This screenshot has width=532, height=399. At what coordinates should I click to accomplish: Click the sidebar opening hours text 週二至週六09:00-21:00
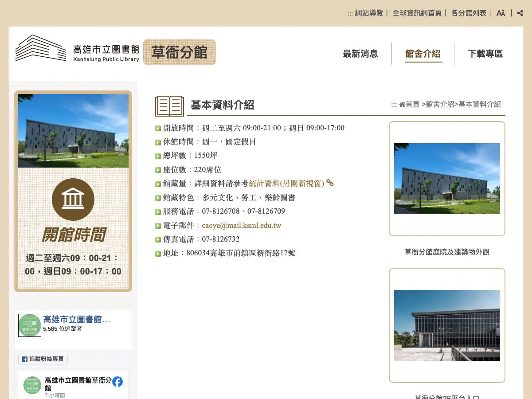click(x=74, y=265)
